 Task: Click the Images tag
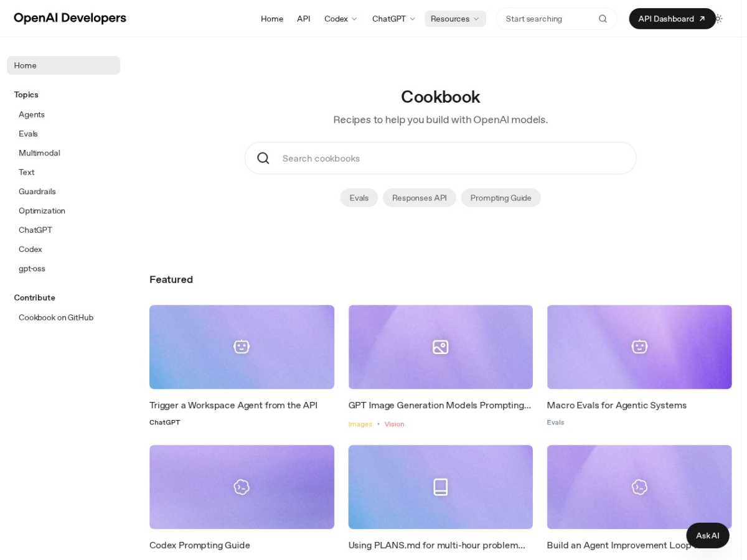pos(360,424)
